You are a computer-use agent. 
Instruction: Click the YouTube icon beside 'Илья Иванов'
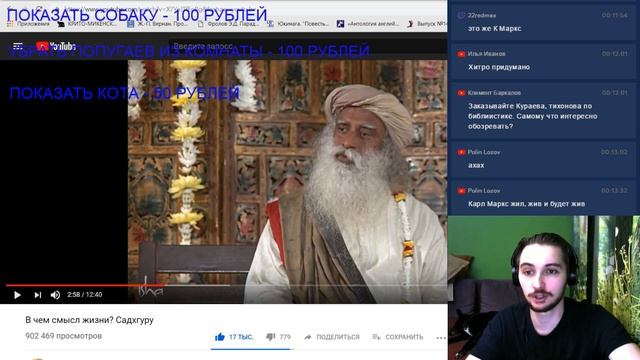pos(461,54)
